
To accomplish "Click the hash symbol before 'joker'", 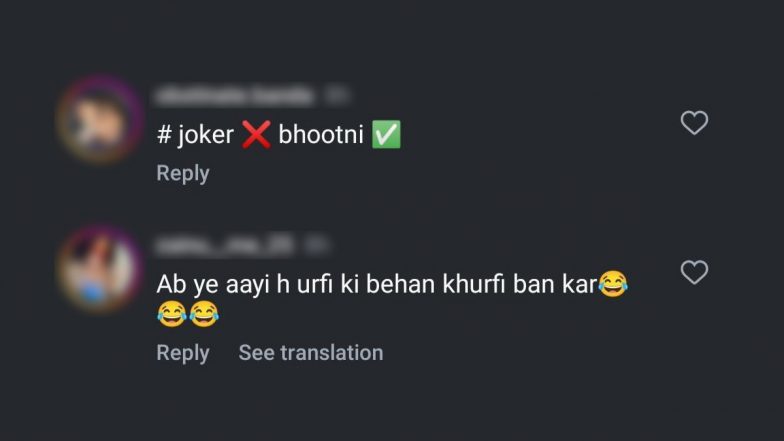I will [164, 134].
